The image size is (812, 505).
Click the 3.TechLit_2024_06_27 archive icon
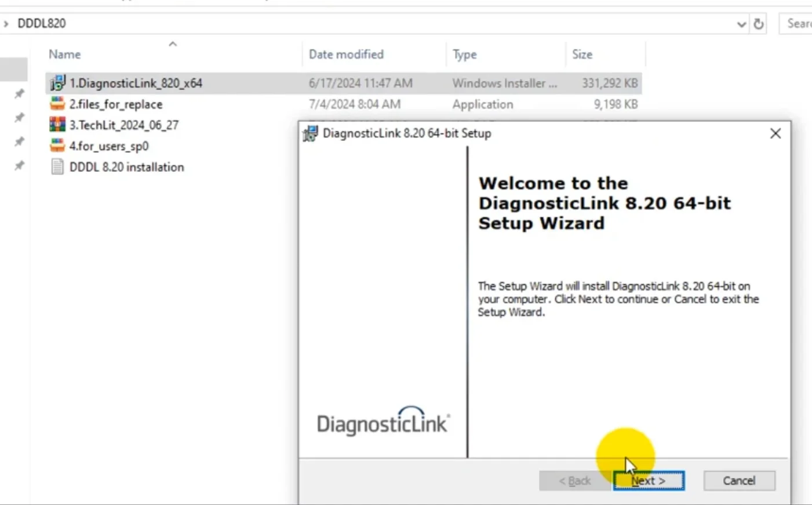(x=57, y=125)
